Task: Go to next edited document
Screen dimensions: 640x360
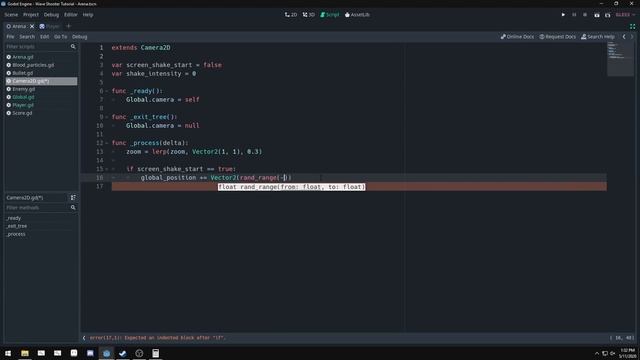Action: tap(632, 37)
